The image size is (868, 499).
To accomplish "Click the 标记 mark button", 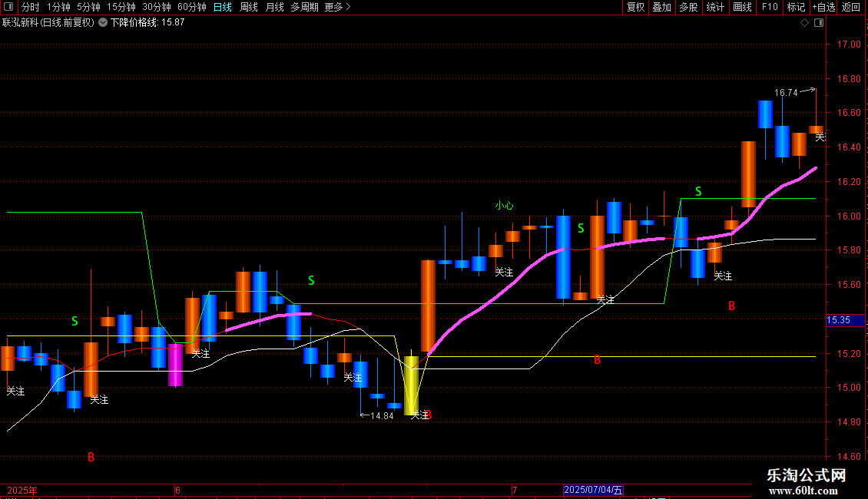I will [796, 7].
